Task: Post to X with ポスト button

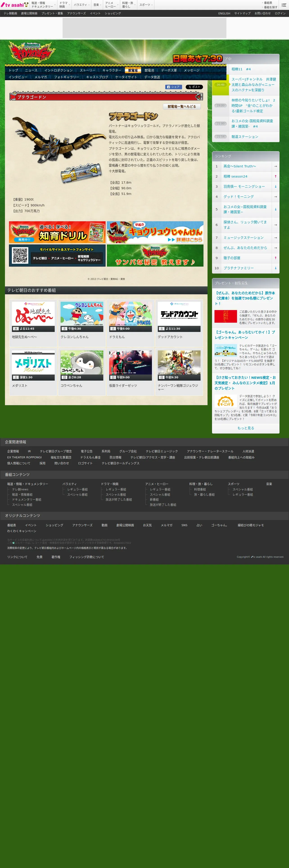Action: (194, 87)
